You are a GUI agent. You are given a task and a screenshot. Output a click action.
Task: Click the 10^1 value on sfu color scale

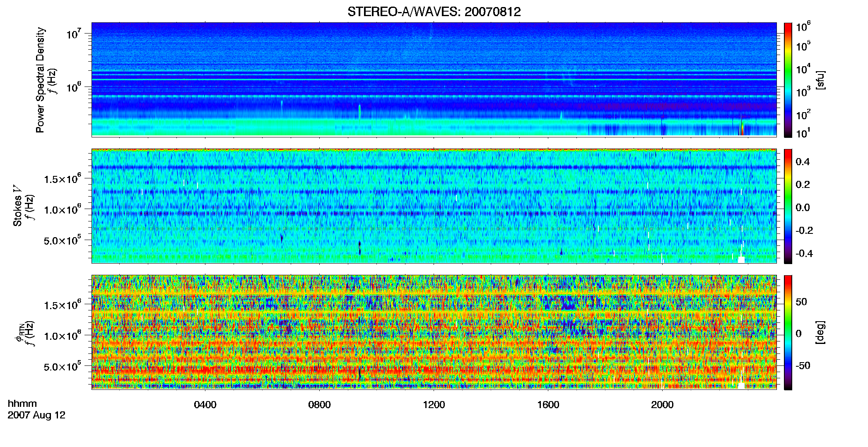tap(803, 133)
